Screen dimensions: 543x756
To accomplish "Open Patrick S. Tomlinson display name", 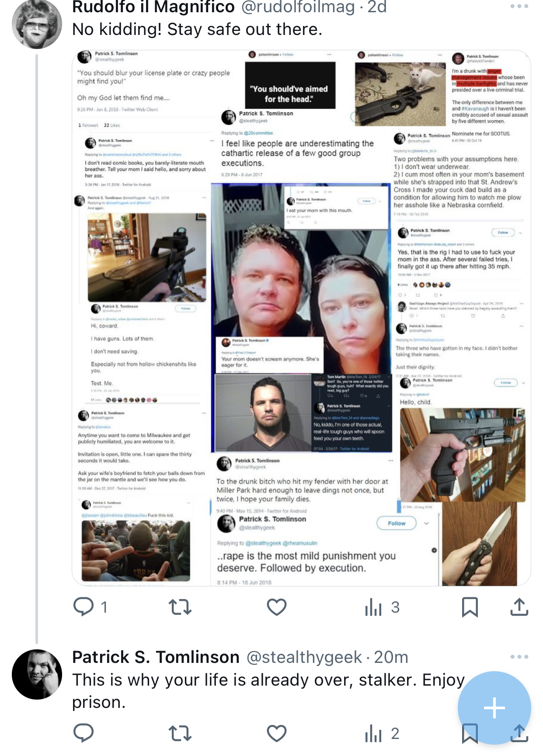I will tap(156, 657).
